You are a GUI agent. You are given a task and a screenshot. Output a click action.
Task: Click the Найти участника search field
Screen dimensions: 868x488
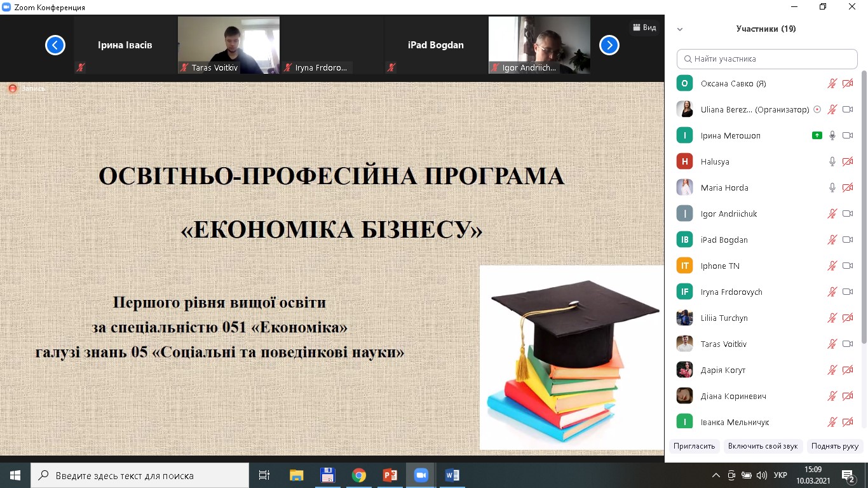767,58
